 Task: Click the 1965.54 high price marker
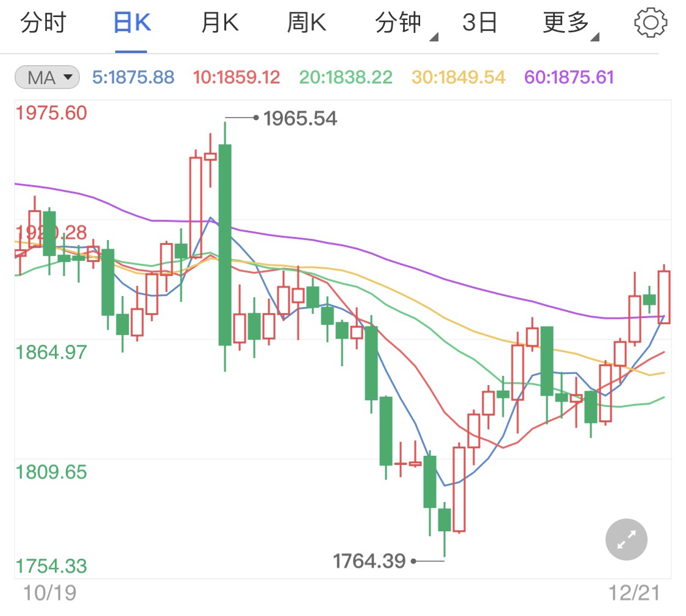[x=300, y=118]
